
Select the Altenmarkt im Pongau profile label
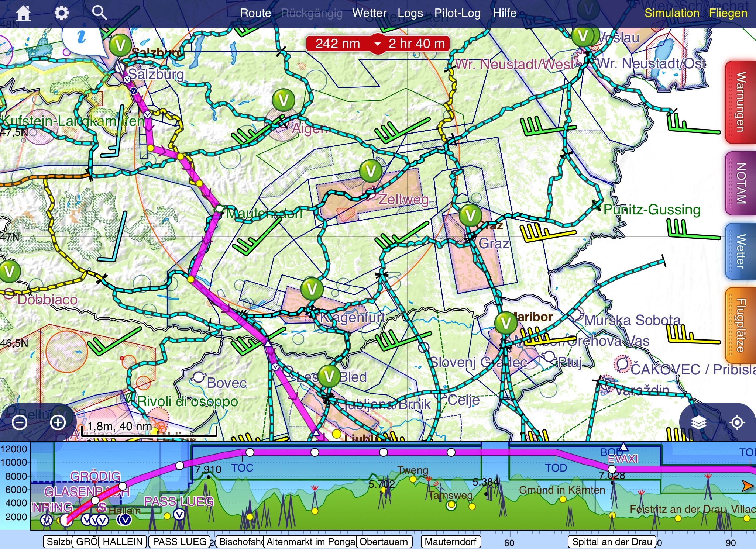(x=311, y=542)
